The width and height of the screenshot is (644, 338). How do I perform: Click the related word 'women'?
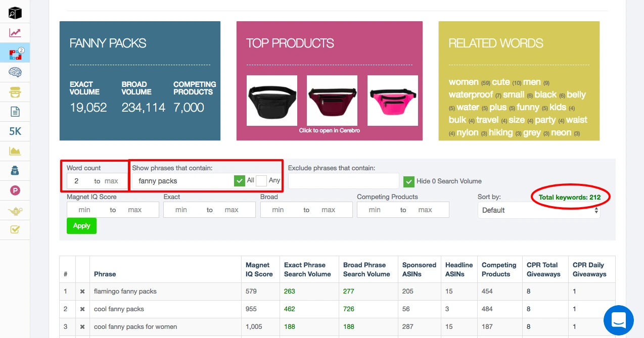pos(464,82)
